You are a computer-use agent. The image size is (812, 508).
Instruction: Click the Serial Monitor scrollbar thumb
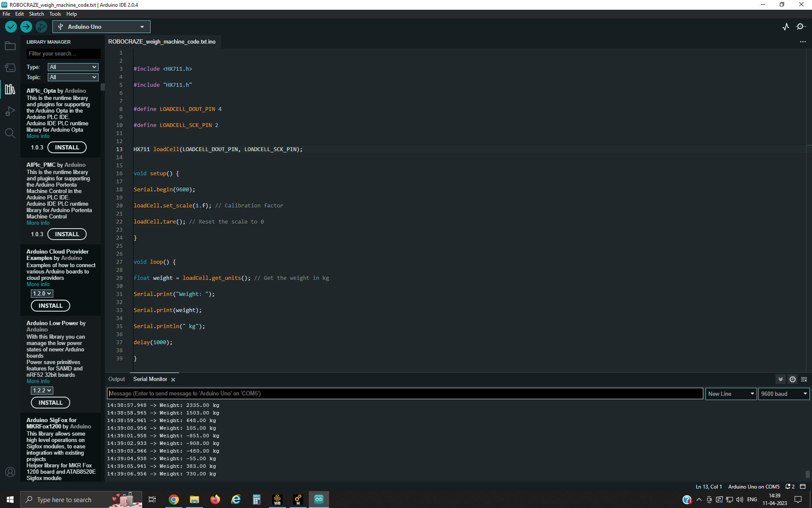[x=807, y=474]
